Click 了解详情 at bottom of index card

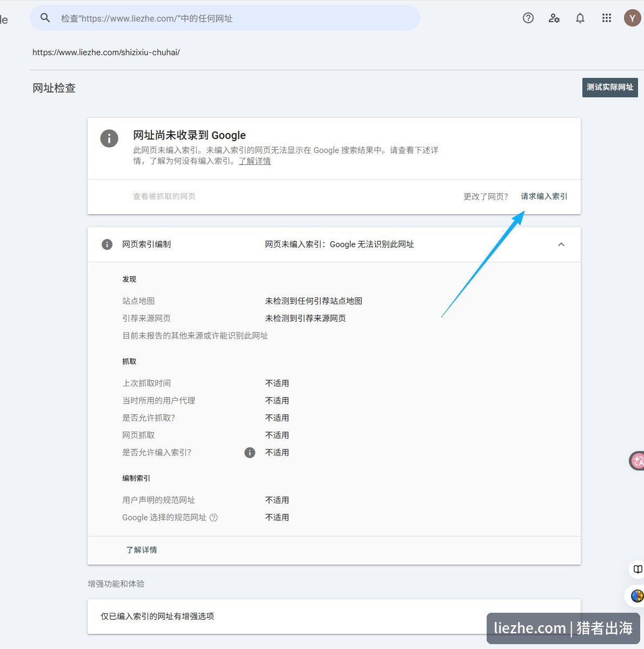click(142, 550)
